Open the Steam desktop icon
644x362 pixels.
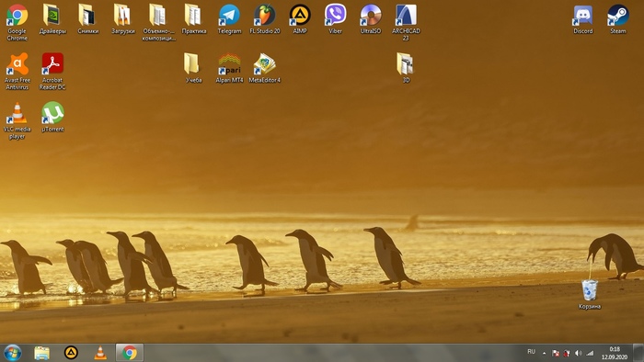617,19
